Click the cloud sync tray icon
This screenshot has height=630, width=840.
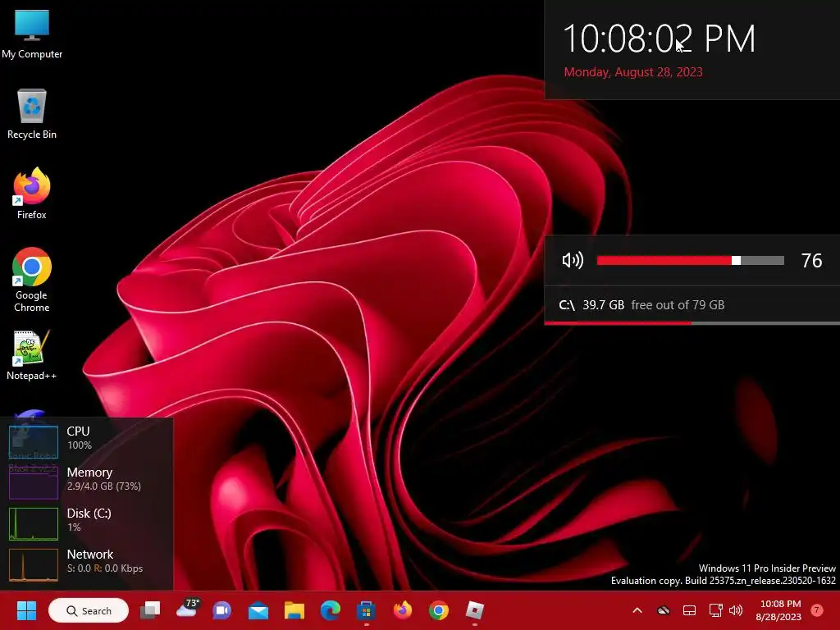[x=663, y=610]
